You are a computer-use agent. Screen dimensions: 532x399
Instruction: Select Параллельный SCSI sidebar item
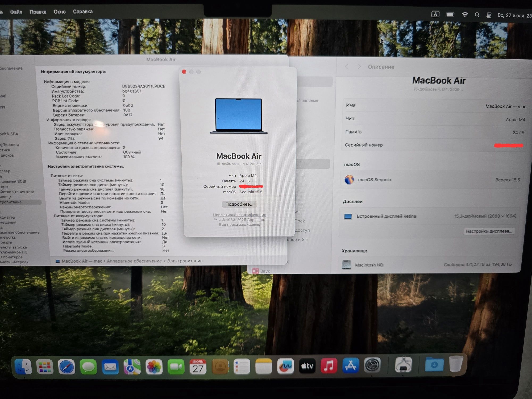pos(13,181)
